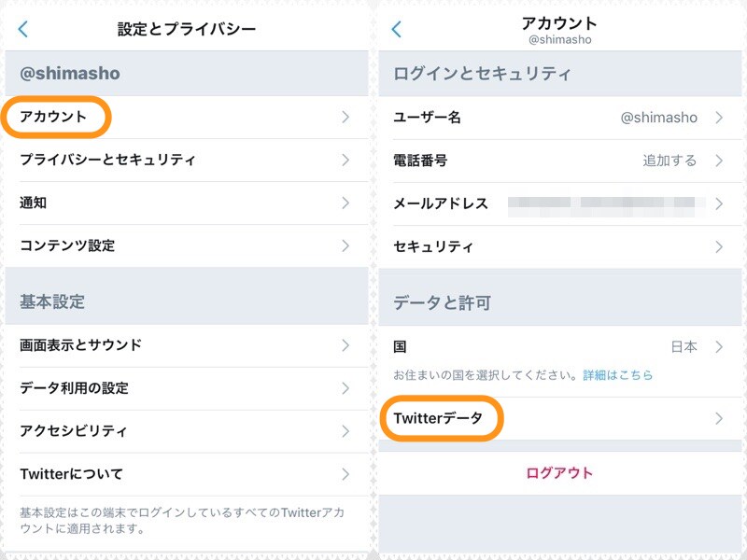Screen dimensions: 747x560
Task: Open the 国 country selector showing 日本
Action: pyautogui.click(x=560, y=346)
